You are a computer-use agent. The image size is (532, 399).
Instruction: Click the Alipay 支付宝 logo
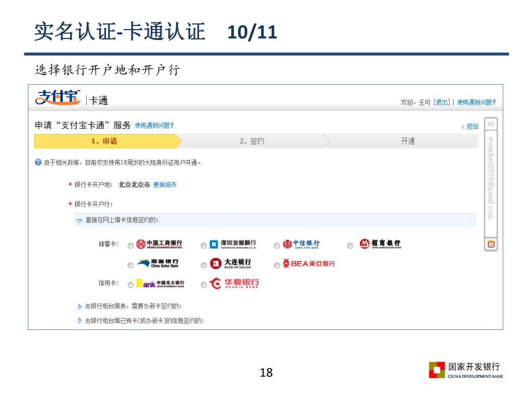[58, 97]
